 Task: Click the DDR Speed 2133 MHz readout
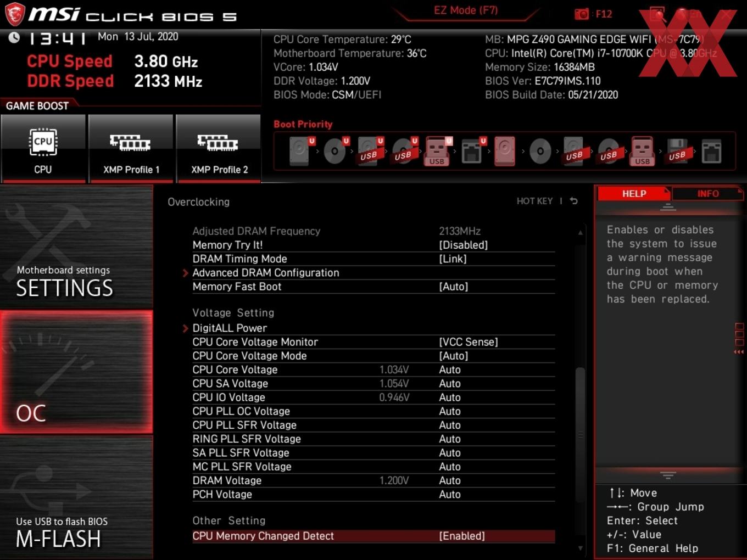tap(115, 81)
